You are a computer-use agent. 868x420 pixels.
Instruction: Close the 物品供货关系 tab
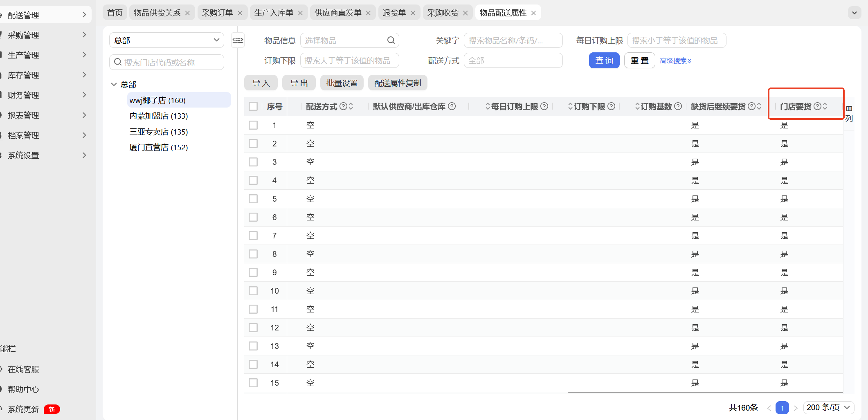(x=187, y=13)
